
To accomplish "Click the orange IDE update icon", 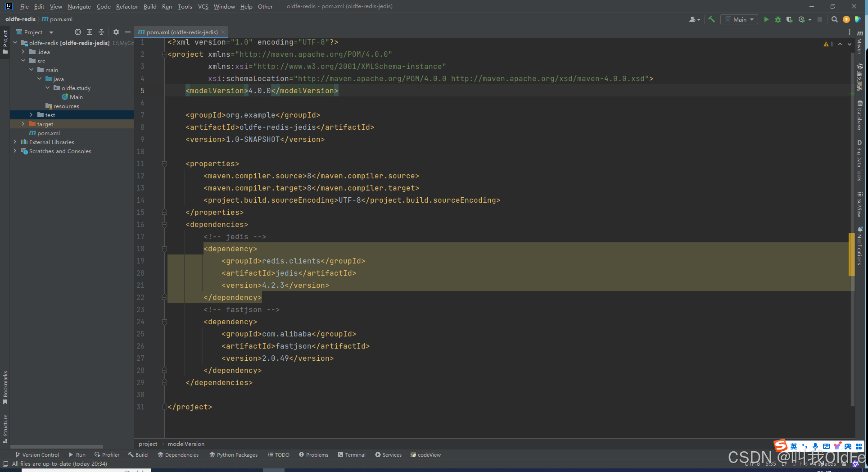I will tap(846, 19).
